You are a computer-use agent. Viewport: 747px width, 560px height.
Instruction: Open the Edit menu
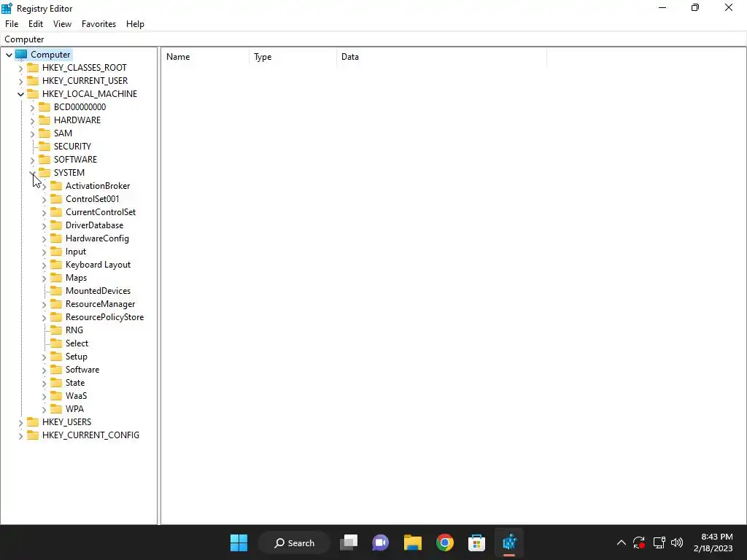pyautogui.click(x=36, y=24)
